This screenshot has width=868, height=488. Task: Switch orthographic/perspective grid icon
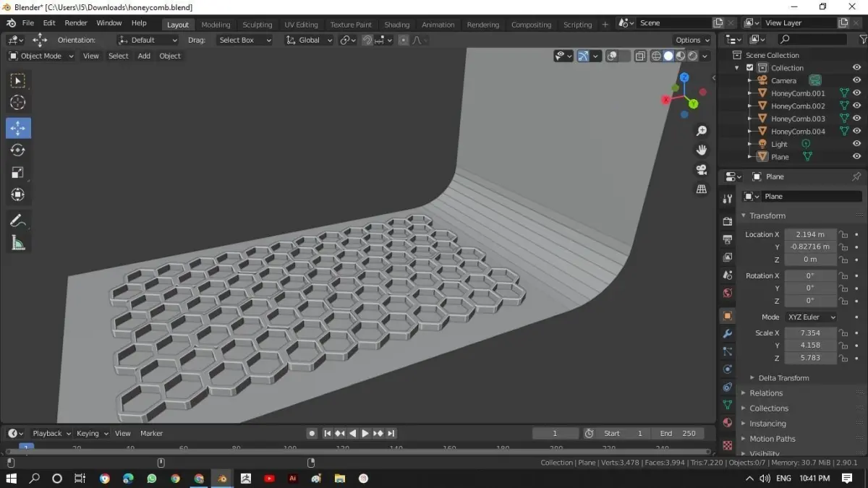701,189
